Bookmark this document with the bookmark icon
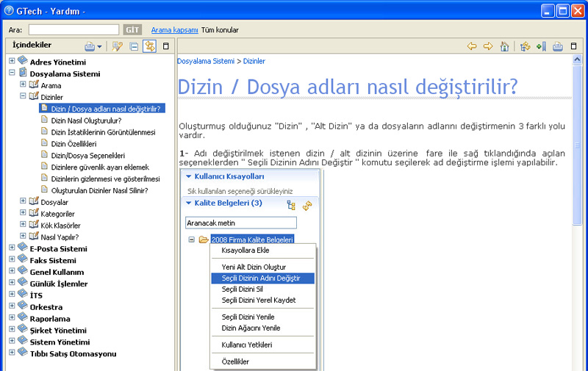Viewport: 588px width, 371px height. (541, 46)
